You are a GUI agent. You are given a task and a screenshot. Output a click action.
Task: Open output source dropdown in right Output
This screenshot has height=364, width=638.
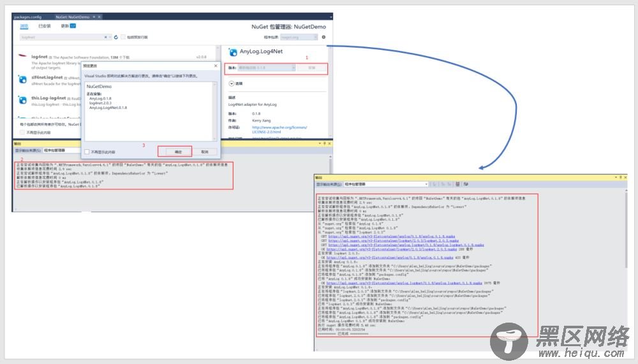[386, 184]
